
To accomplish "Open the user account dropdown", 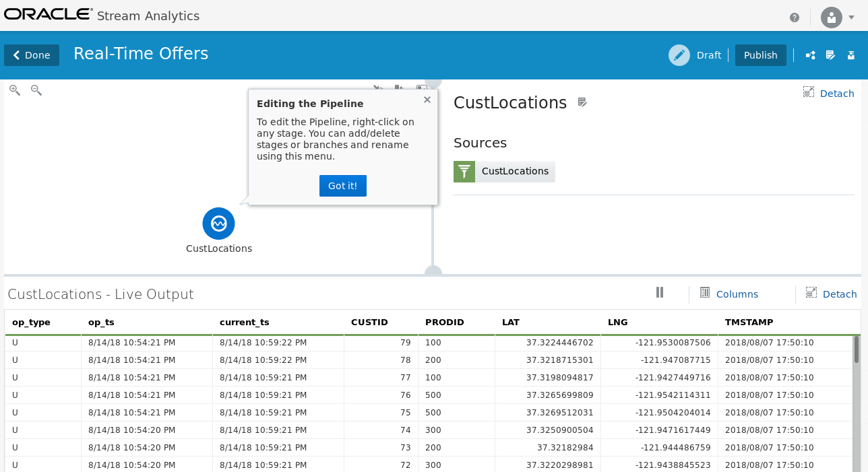I will tap(838, 17).
